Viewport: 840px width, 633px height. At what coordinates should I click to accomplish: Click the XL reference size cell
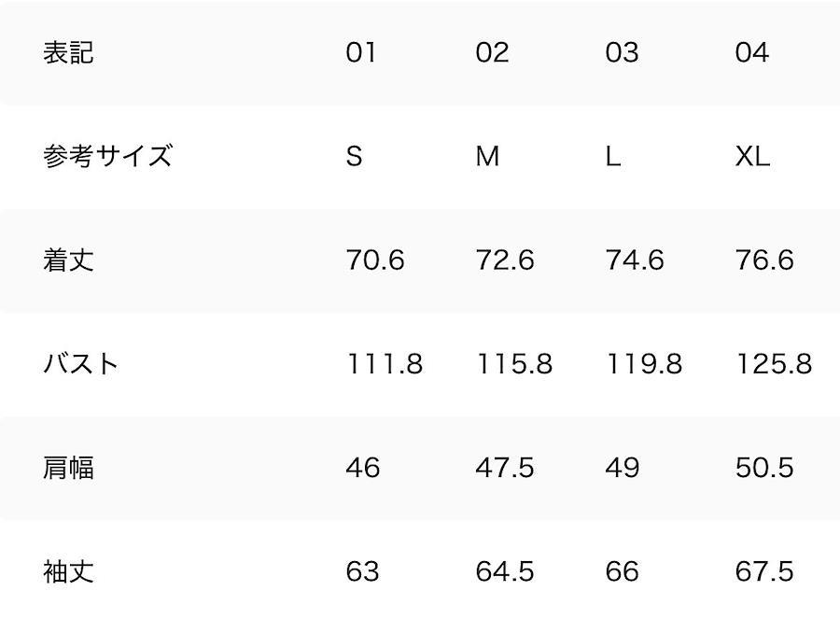752,156
